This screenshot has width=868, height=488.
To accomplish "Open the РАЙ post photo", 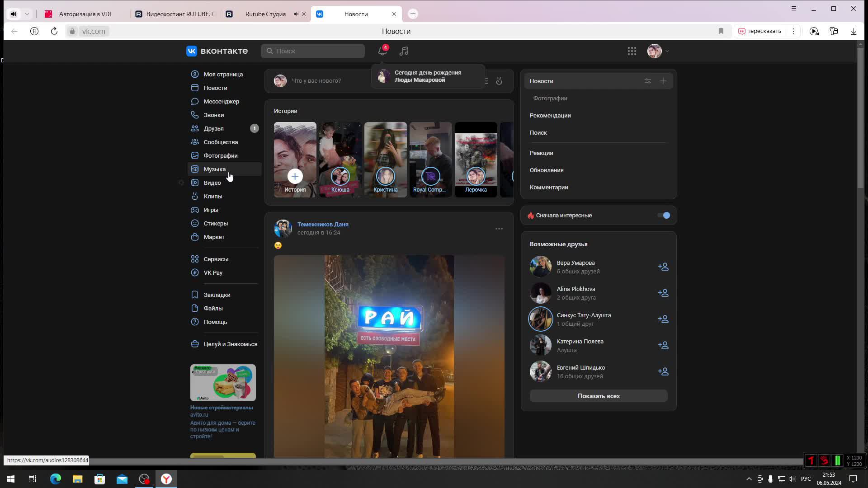I will click(389, 357).
